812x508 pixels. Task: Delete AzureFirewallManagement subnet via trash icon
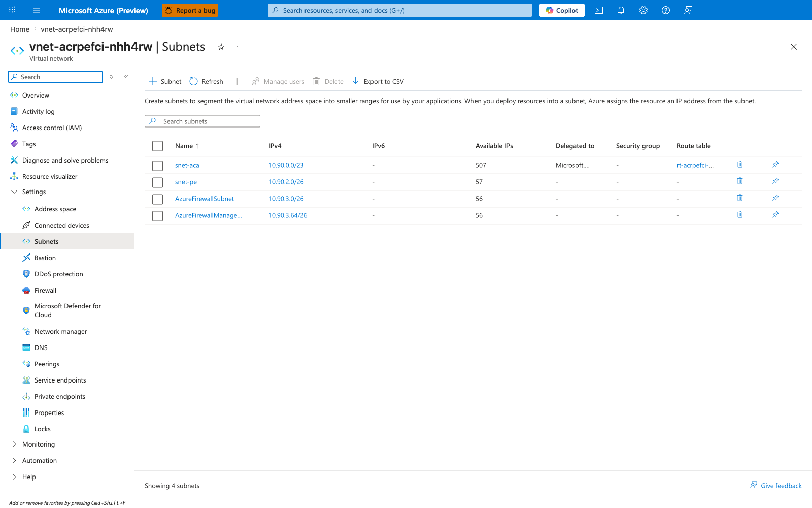[x=740, y=214]
